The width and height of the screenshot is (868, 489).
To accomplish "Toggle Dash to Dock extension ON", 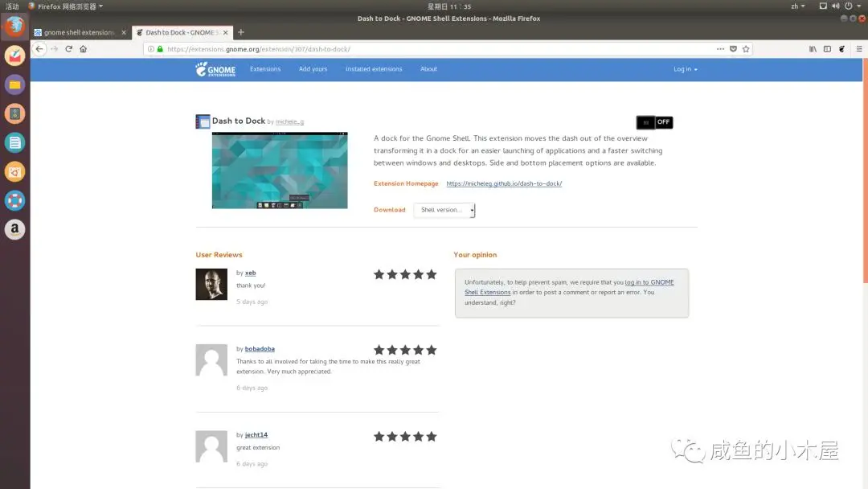I will [654, 121].
